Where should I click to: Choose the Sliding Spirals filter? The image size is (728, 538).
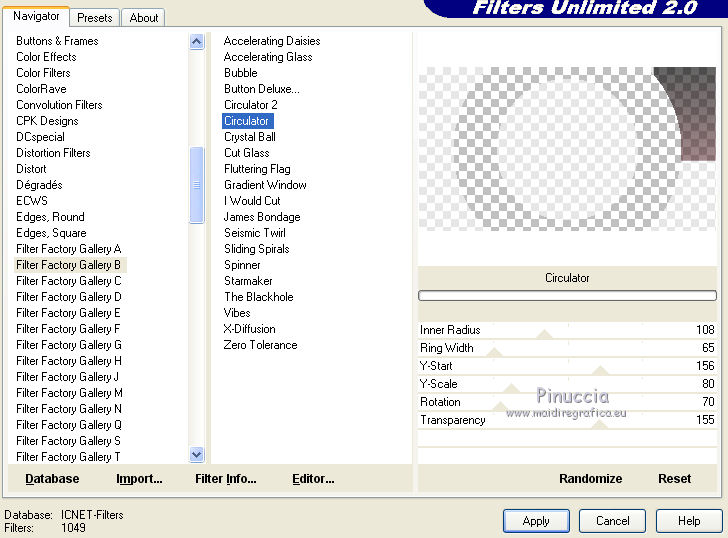[x=257, y=249]
